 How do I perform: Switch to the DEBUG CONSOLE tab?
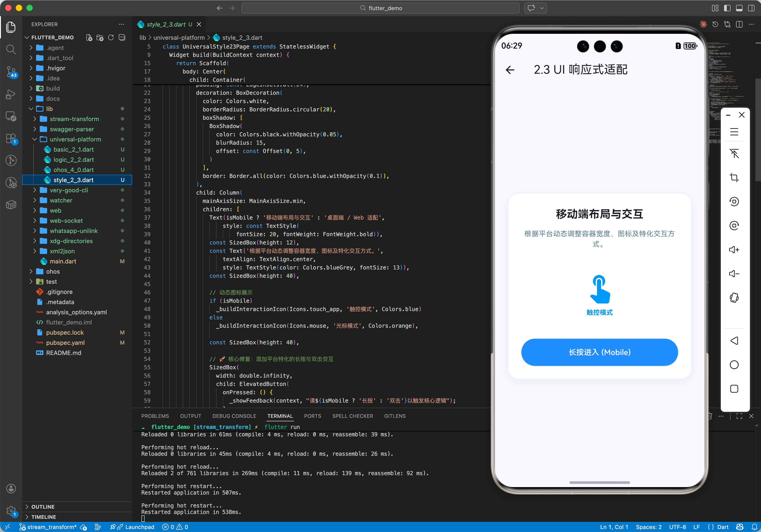pos(234,416)
